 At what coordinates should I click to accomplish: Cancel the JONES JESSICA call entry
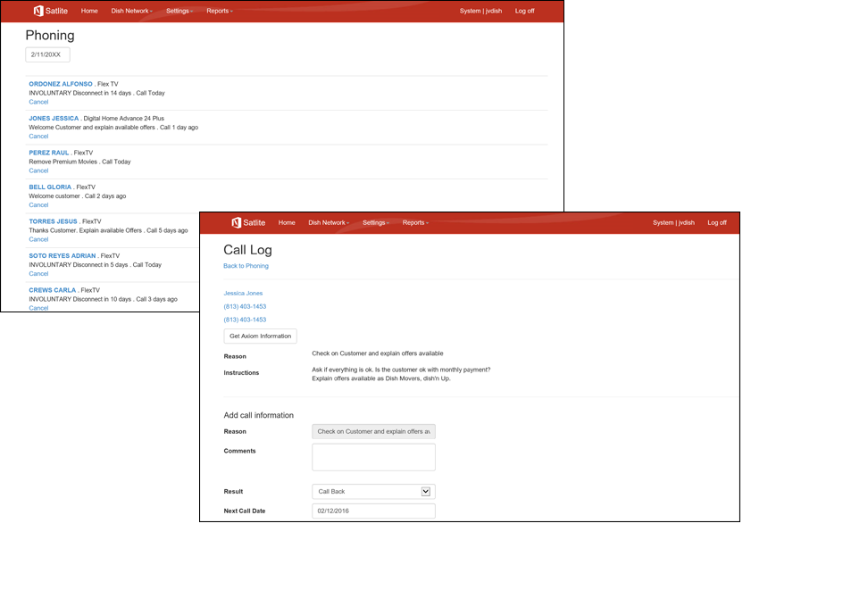(38, 137)
